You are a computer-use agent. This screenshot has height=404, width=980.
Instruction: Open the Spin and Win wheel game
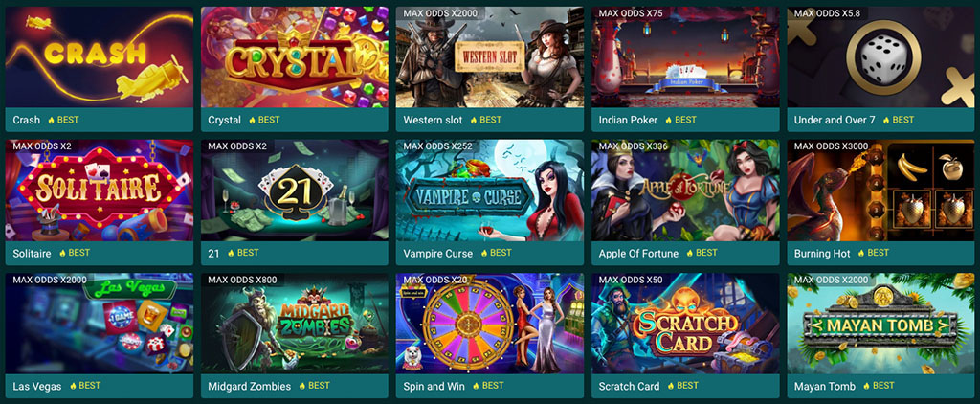point(490,324)
